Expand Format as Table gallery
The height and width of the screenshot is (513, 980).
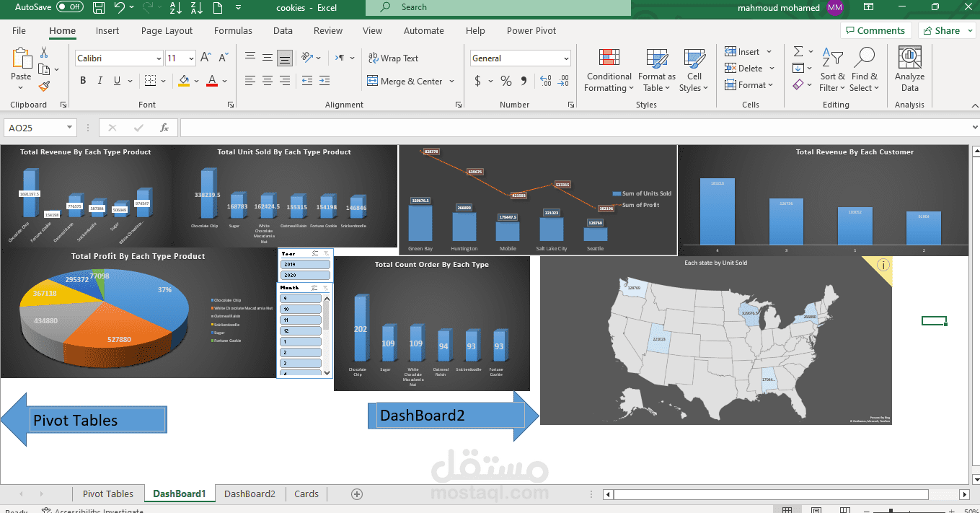656,71
